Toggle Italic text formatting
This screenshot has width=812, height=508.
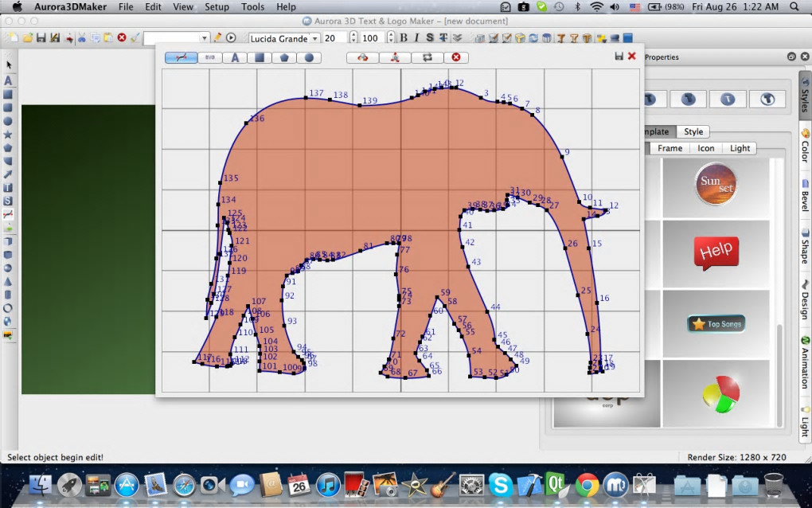tap(416, 37)
